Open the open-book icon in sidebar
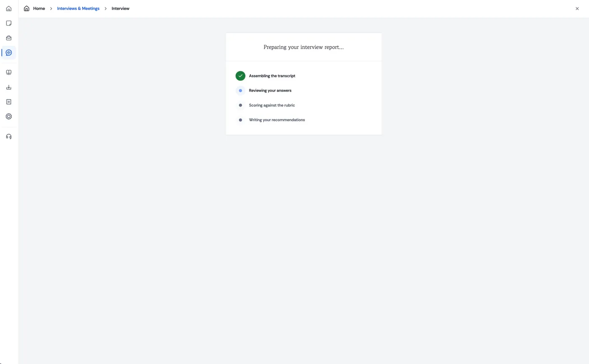This screenshot has height=364, width=589. click(9, 72)
